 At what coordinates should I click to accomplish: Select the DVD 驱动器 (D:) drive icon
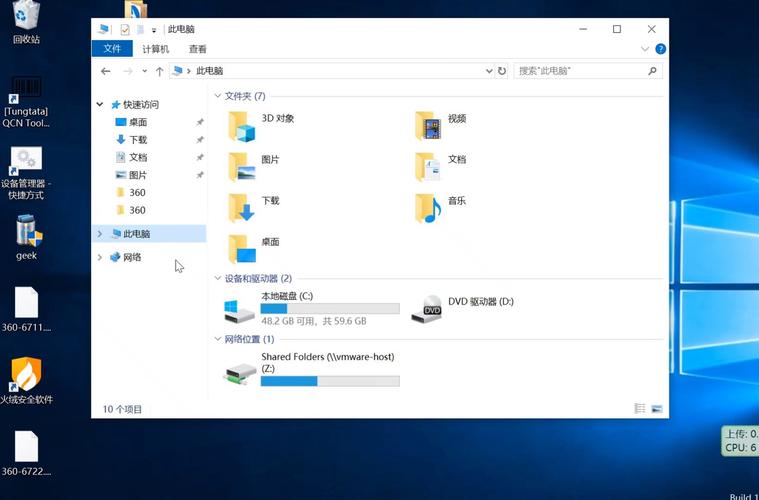[427, 309]
